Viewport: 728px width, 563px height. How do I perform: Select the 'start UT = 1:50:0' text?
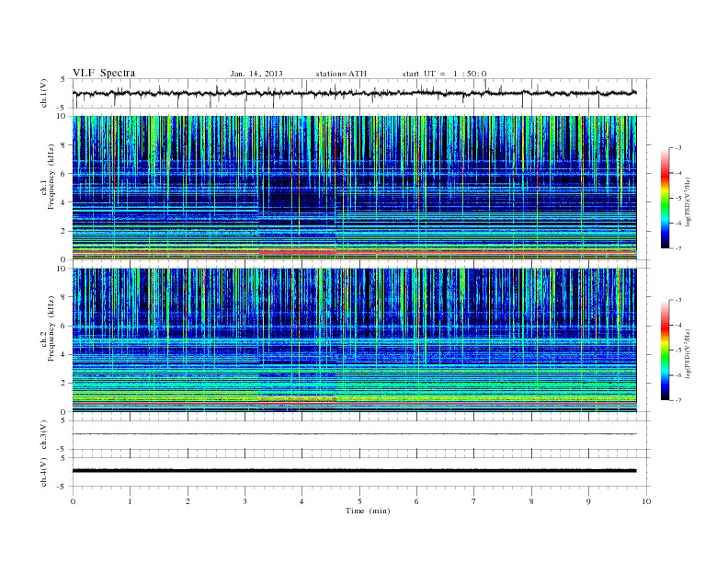pos(444,74)
